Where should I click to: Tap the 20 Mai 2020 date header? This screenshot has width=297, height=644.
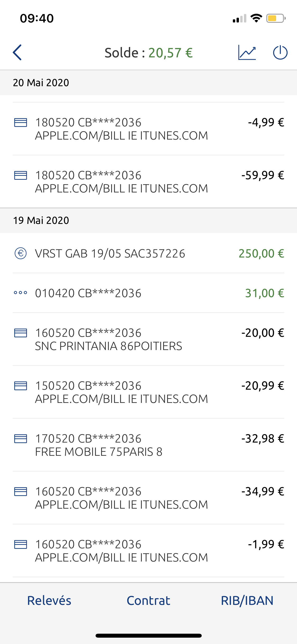[41, 83]
